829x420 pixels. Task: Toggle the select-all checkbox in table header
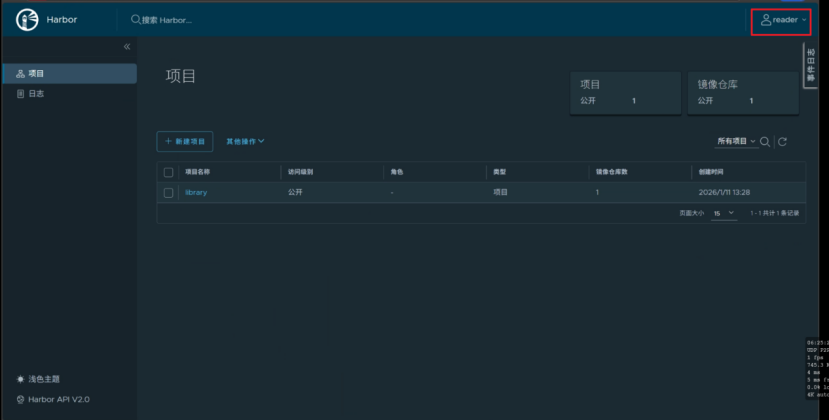(x=168, y=172)
